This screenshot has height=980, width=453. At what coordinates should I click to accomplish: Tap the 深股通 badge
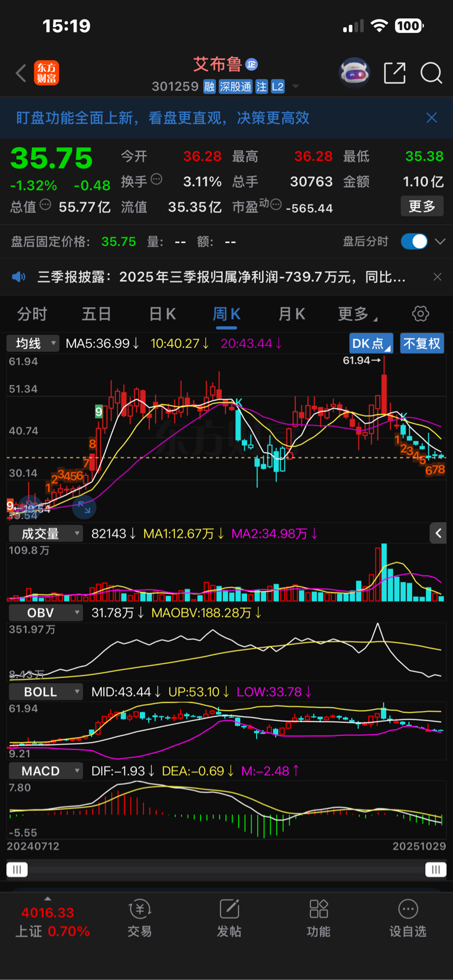(x=235, y=87)
